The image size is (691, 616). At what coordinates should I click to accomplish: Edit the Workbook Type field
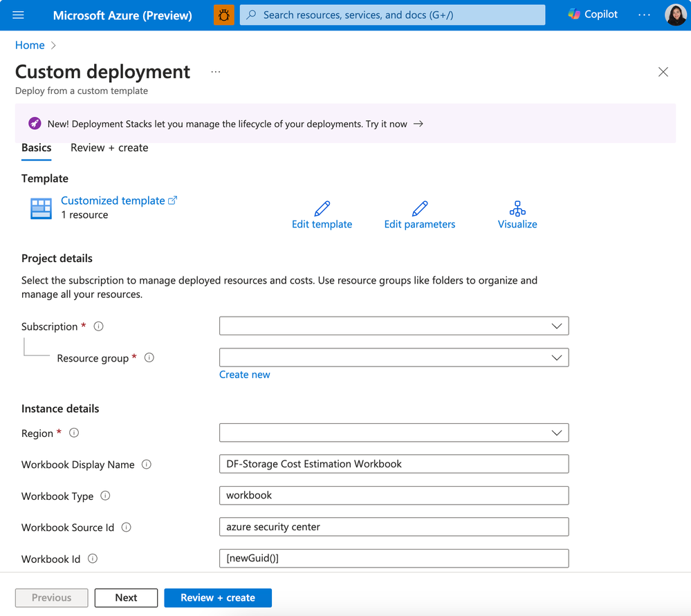(x=394, y=496)
